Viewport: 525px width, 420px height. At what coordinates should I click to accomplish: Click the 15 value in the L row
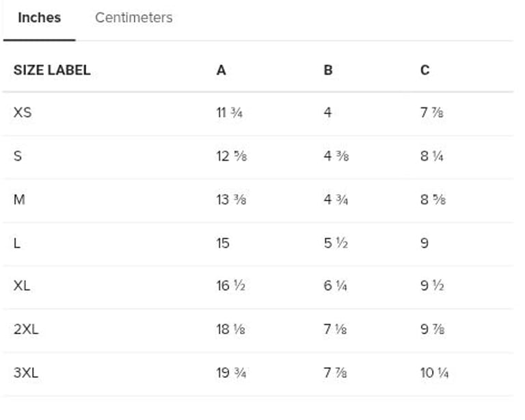[x=223, y=243]
